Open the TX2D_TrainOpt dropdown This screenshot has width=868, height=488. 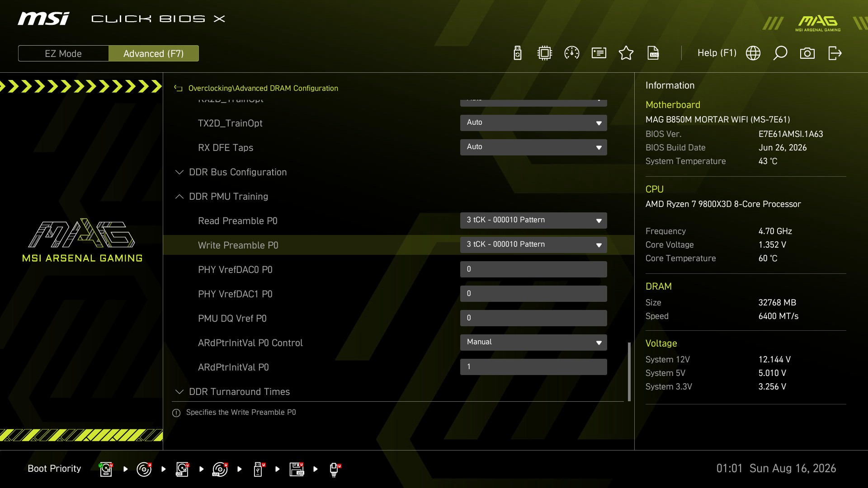533,123
